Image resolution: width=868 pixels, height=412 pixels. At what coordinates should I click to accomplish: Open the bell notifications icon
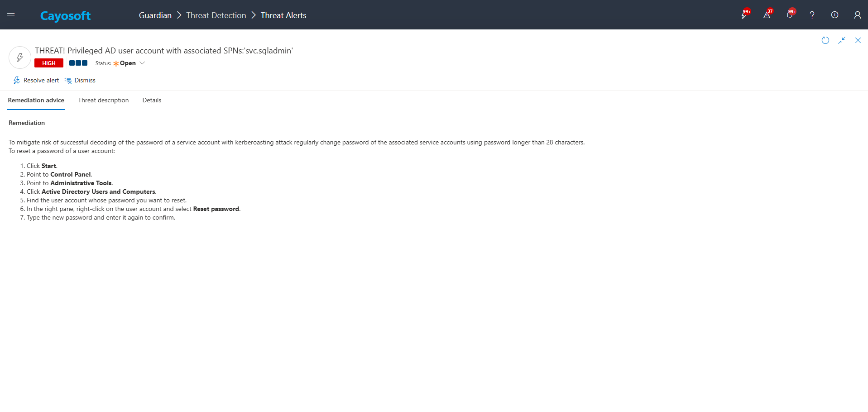pyautogui.click(x=789, y=15)
